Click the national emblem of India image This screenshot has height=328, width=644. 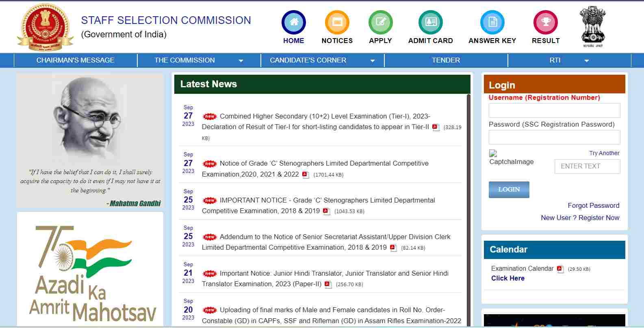pos(593,26)
